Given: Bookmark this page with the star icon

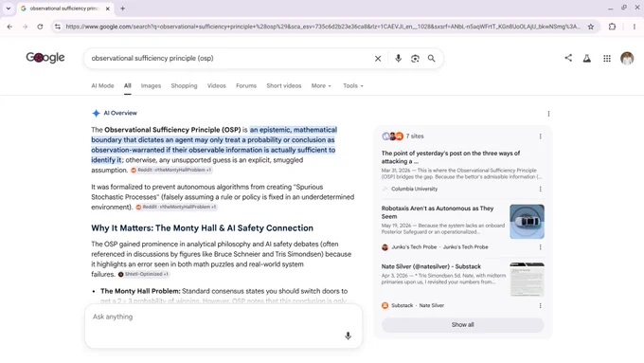Looking at the screenshot, I should click(591, 27).
